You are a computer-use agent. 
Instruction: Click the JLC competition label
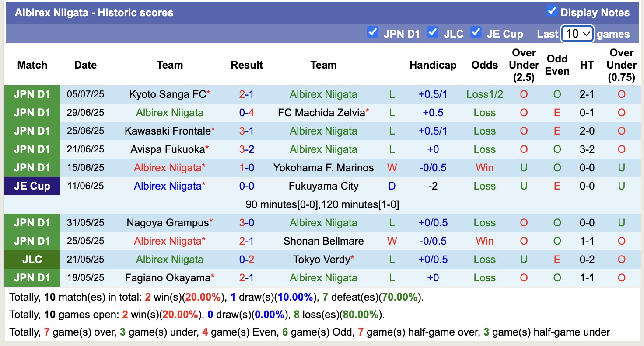(32, 259)
